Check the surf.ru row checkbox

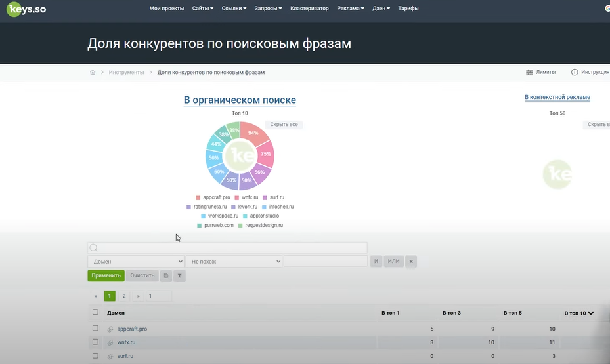(95, 355)
